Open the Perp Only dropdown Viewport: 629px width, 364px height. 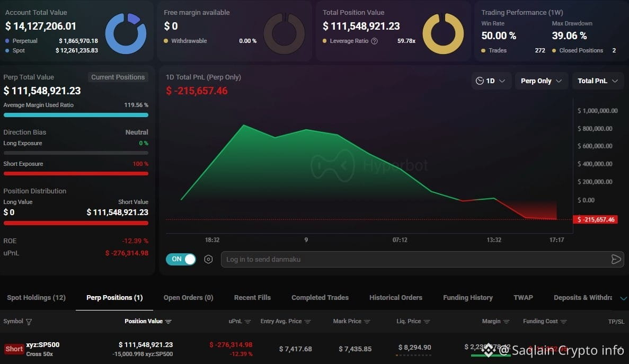541,81
